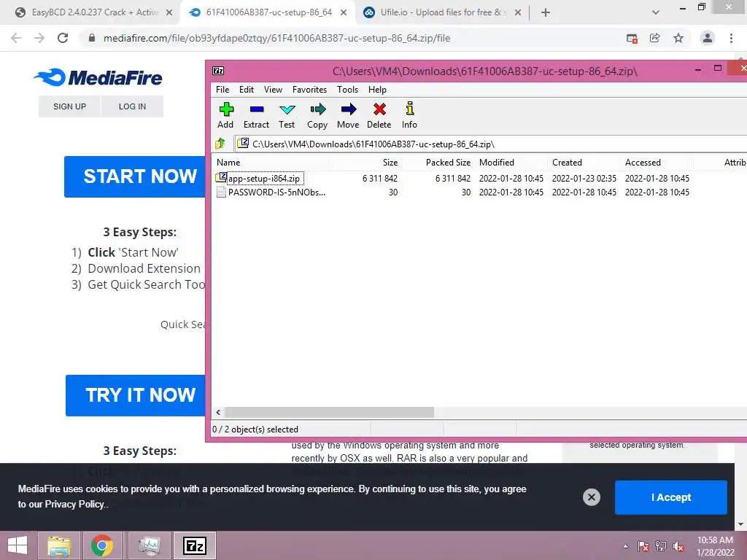Click the 7-Zip path address field
Image resolution: width=747 pixels, height=560 pixels.
(x=491, y=144)
